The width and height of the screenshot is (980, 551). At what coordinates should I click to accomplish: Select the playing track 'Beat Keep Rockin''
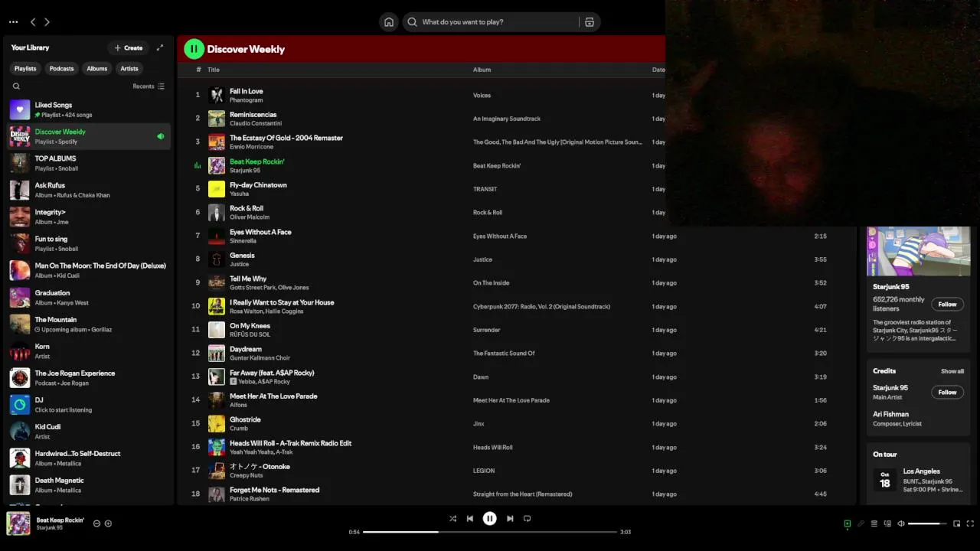pyautogui.click(x=256, y=161)
